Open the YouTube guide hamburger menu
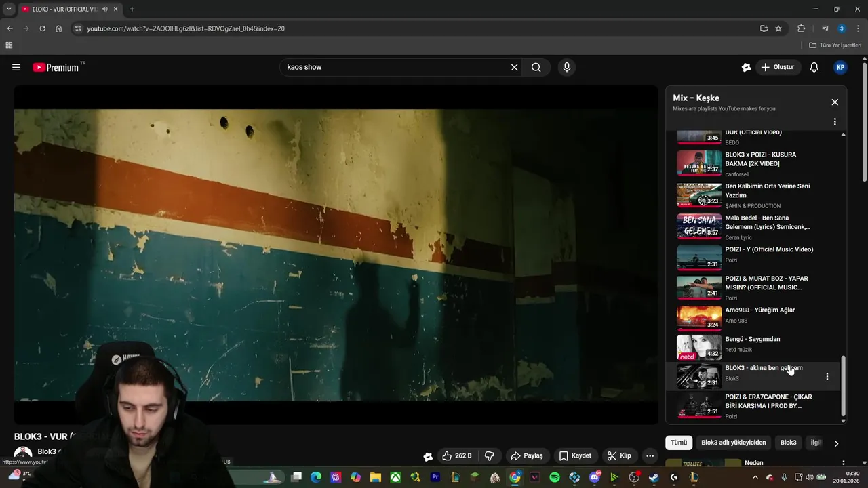868x488 pixels. [16, 67]
